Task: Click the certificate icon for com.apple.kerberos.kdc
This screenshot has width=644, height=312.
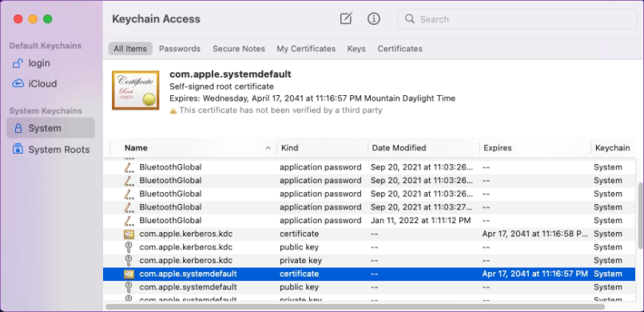Action: click(129, 234)
